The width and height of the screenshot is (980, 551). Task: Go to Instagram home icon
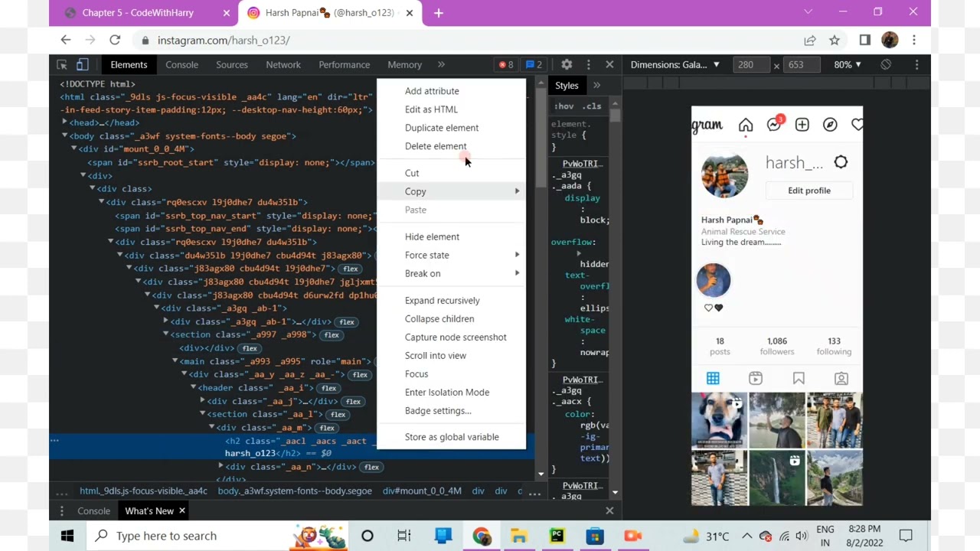(x=746, y=125)
